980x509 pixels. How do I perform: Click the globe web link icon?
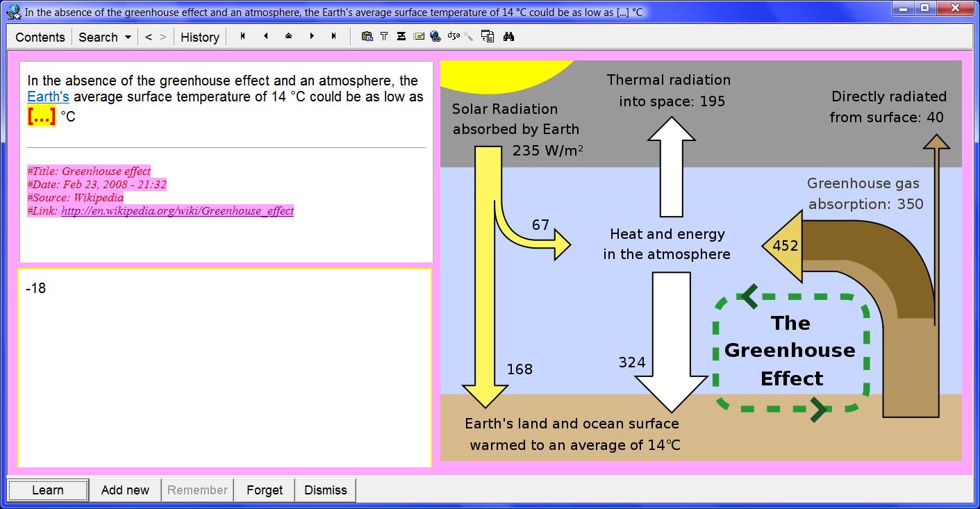(435, 37)
